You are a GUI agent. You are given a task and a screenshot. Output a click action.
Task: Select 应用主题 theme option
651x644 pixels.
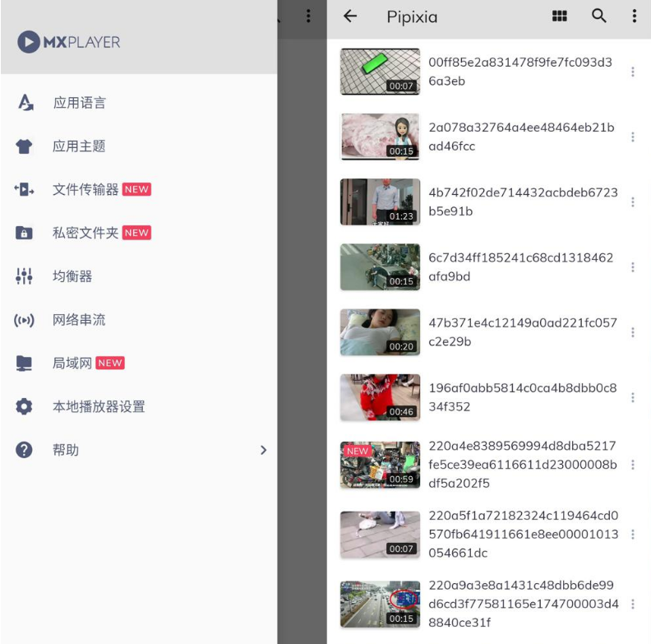click(79, 146)
